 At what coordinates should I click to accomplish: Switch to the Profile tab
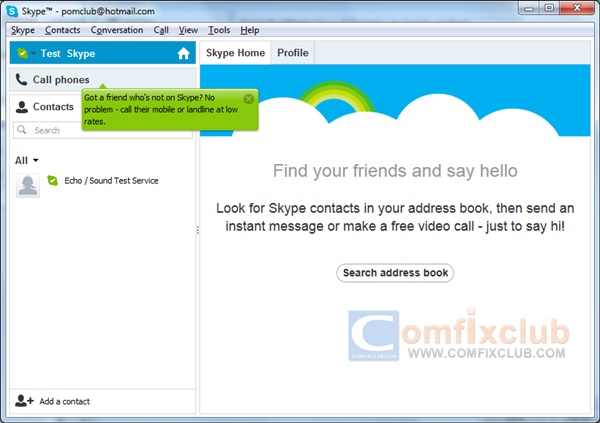pos(293,53)
